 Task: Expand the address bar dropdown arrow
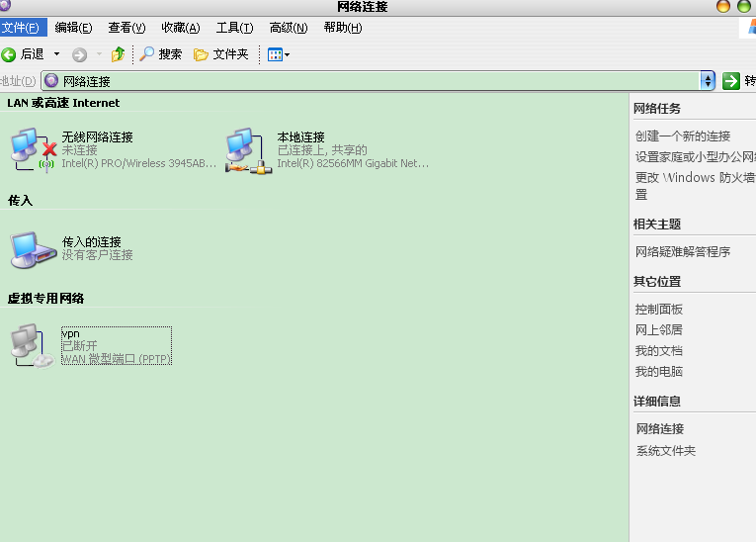point(708,81)
